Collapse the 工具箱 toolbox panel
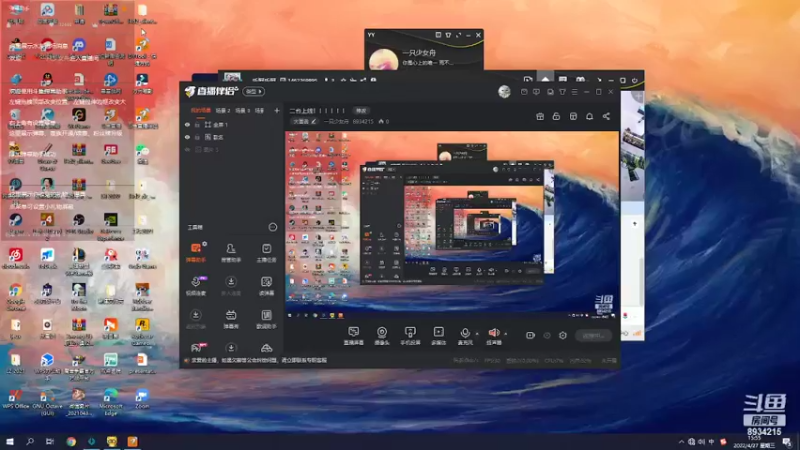 point(273,227)
